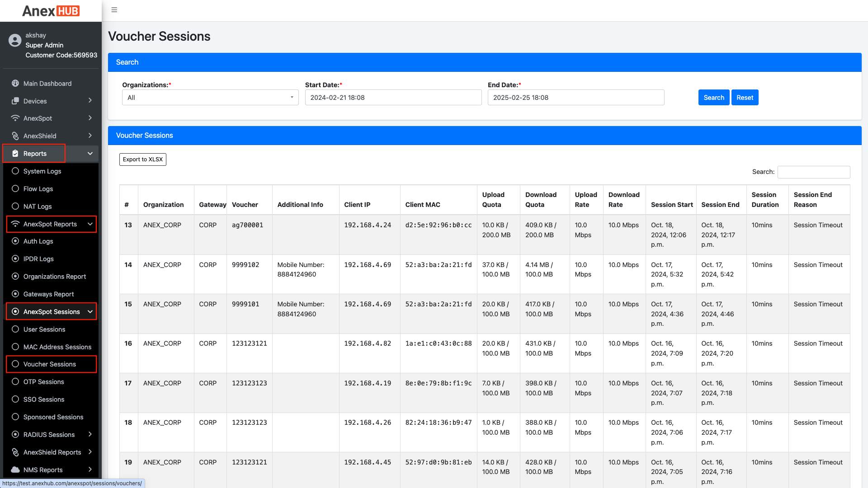Select the IPDR Logs icon

[x=15, y=258]
